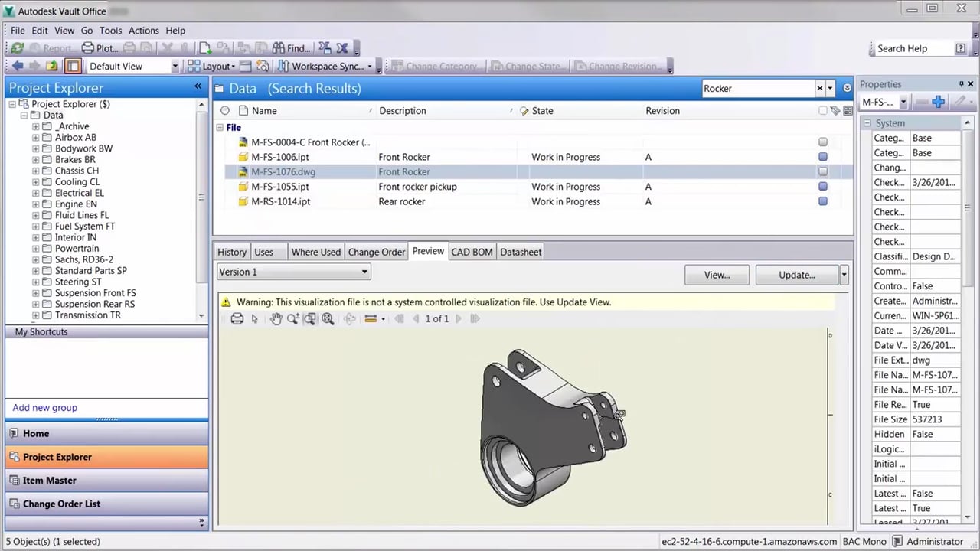Click the preview pane toggle icon after Layout
This screenshot has height=551, width=980.
click(245, 67)
